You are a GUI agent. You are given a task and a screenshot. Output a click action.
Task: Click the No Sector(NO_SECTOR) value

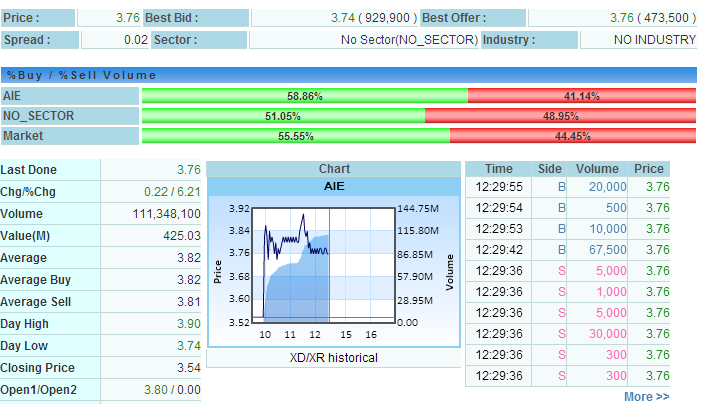(408, 39)
